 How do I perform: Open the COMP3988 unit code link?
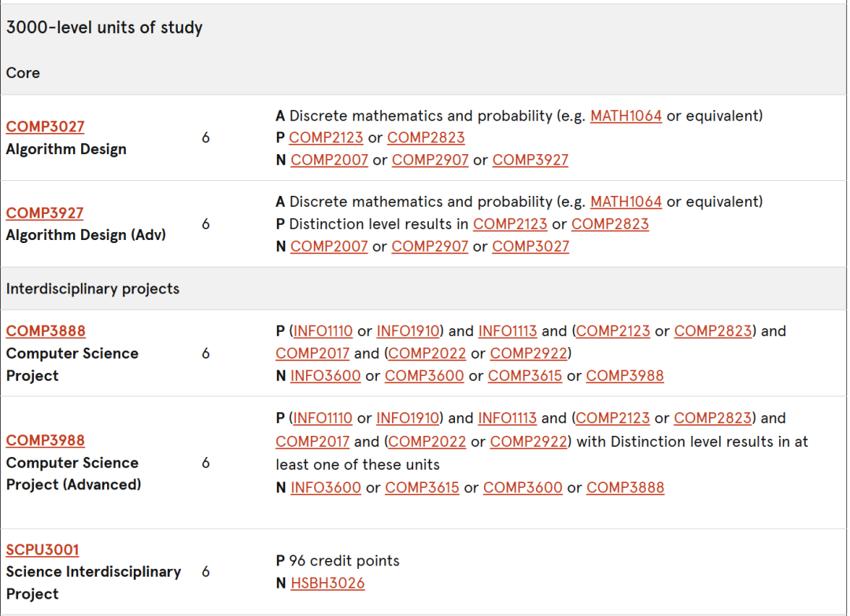(45, 440)
